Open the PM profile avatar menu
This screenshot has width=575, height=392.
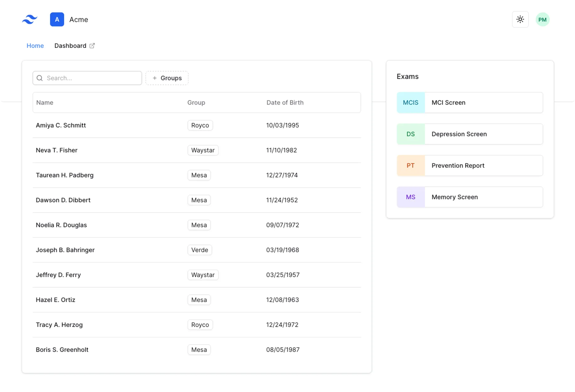[x=543, y=19]
